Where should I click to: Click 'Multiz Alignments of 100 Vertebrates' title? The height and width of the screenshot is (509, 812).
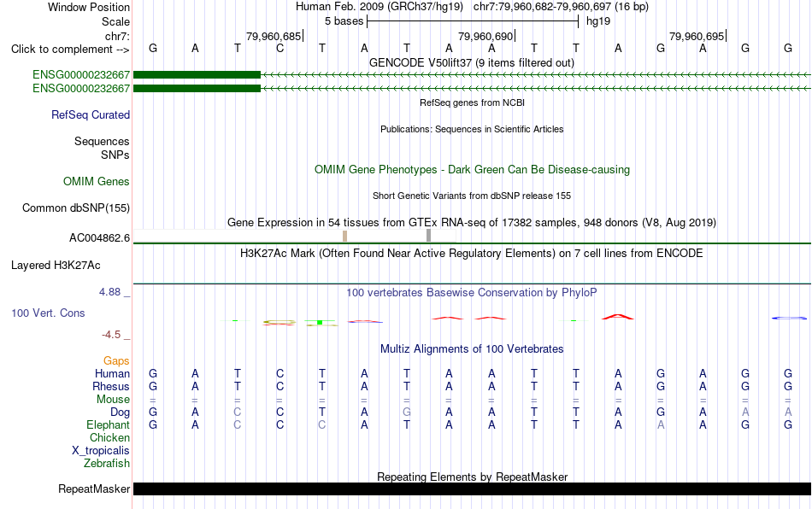(x=472, y=349)
